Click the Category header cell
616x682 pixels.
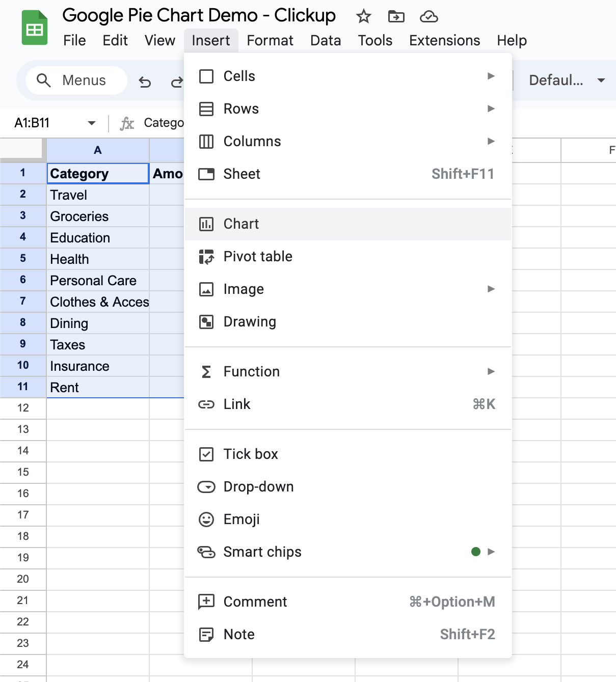[98, 174]
